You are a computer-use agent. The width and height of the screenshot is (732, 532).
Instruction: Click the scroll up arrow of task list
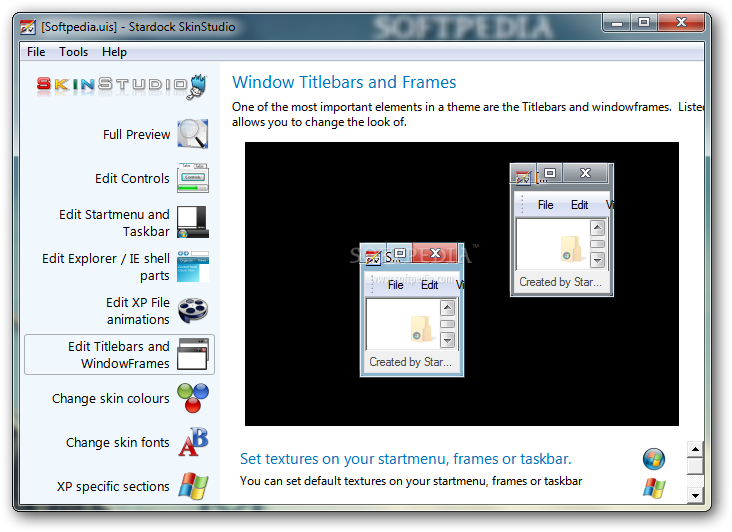coord(695,449)
